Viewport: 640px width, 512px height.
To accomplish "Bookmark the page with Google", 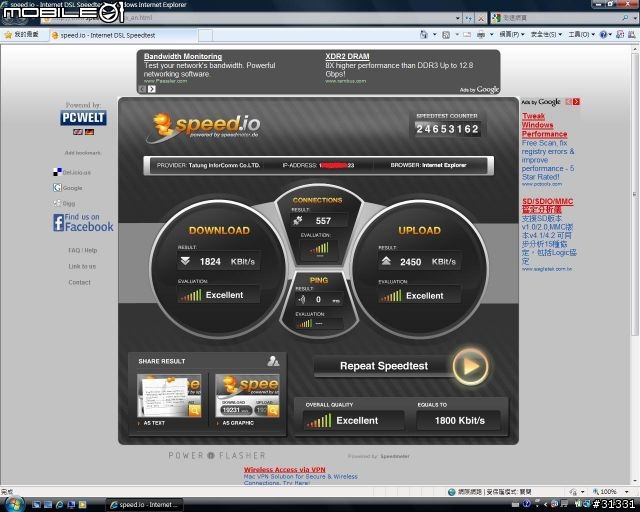I will point(68,188).
